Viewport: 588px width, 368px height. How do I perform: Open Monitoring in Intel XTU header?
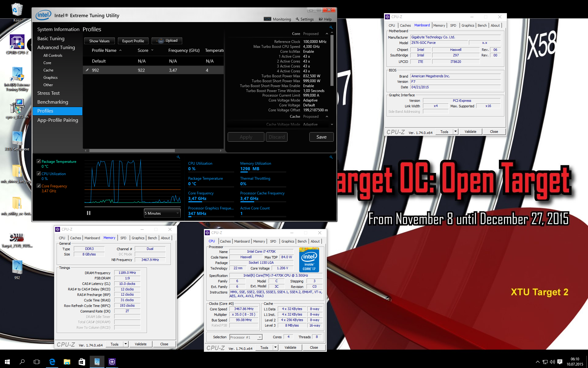[x=277, y=19]
